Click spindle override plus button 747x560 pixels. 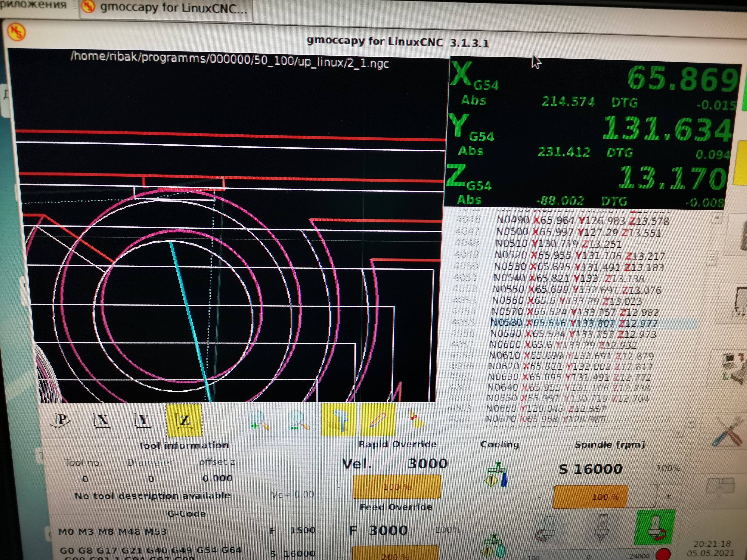[x=668, y=496]
